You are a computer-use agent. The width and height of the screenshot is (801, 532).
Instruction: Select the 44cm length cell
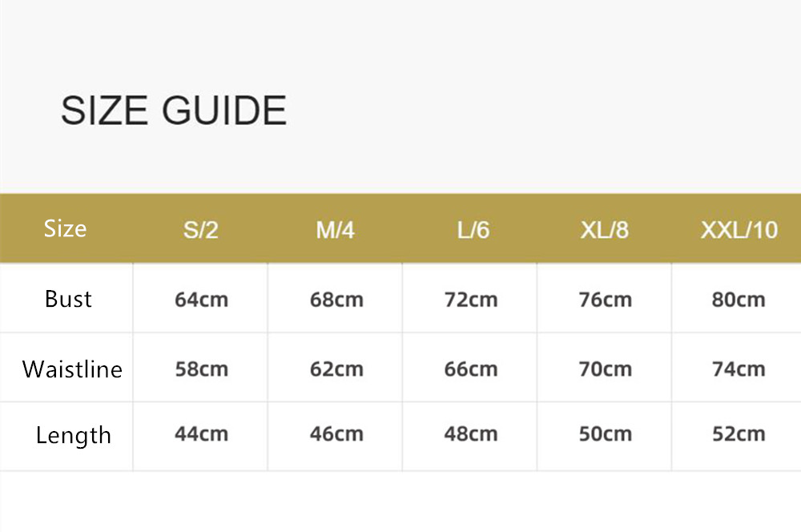point(201,434)
